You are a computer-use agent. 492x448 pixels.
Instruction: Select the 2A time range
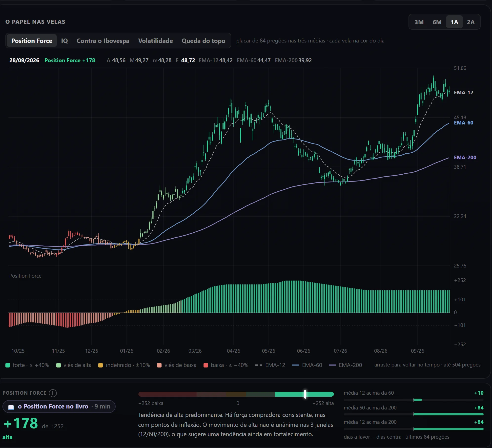(x=471, y=22)
